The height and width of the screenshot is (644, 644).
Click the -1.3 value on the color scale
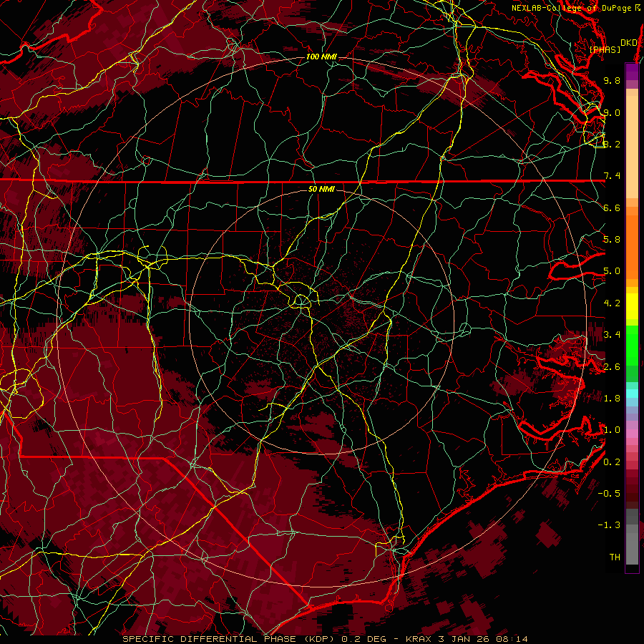(x=609, y=525)
